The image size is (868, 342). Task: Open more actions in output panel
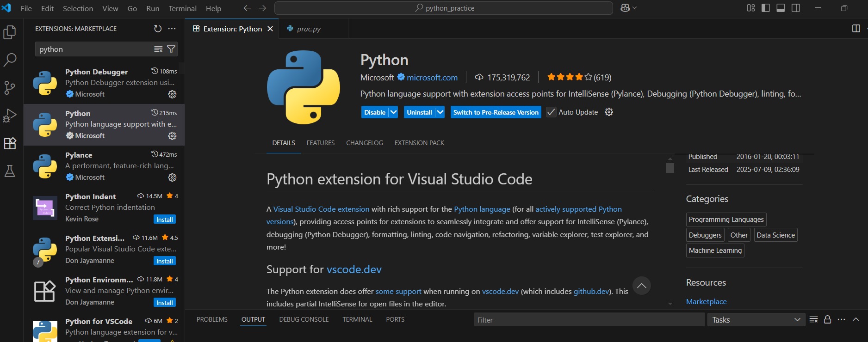(842, 320)
